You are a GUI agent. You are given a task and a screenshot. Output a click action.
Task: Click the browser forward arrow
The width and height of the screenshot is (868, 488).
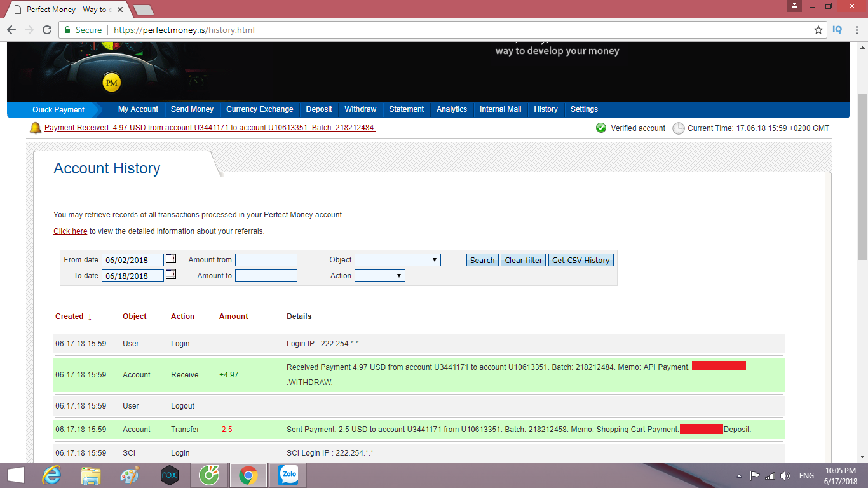pyautogui.click(x=29, y=30)
